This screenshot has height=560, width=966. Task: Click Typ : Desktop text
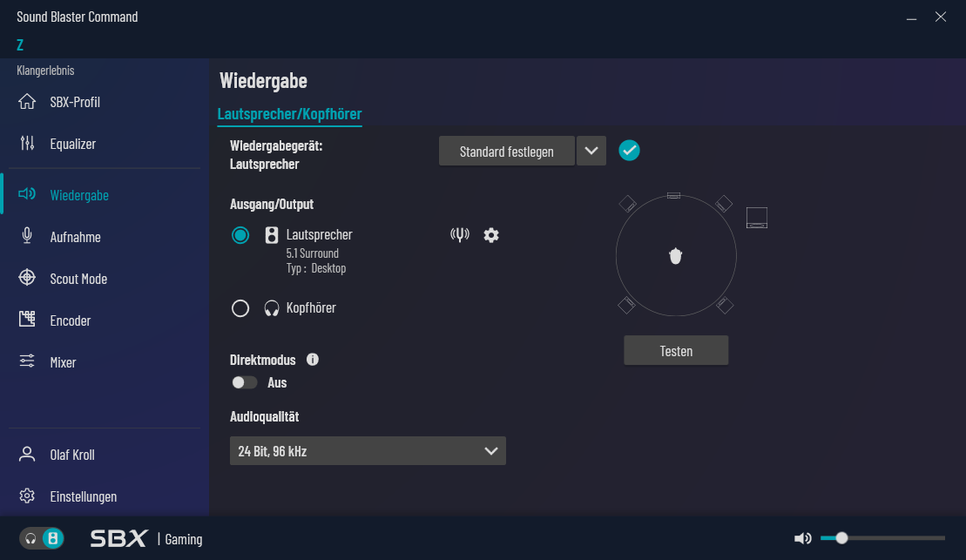point(316,268)
